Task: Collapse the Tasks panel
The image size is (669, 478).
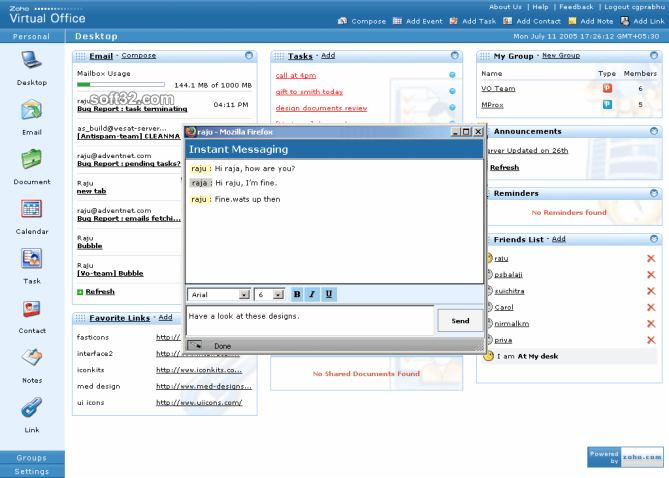Action: (x=454, y=55)
